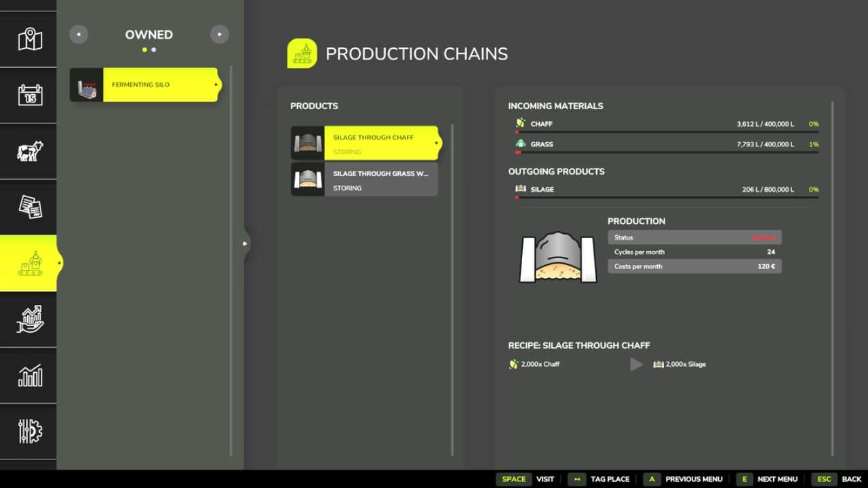
Task: Select Fermenting Silo in owned list
Action: 144,85
